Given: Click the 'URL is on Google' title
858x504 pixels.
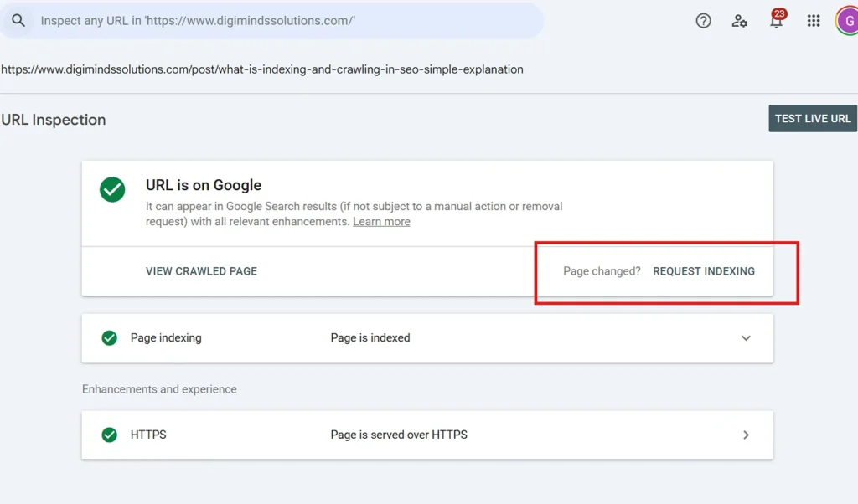Looking at the screenshot, I should [204, 185].
